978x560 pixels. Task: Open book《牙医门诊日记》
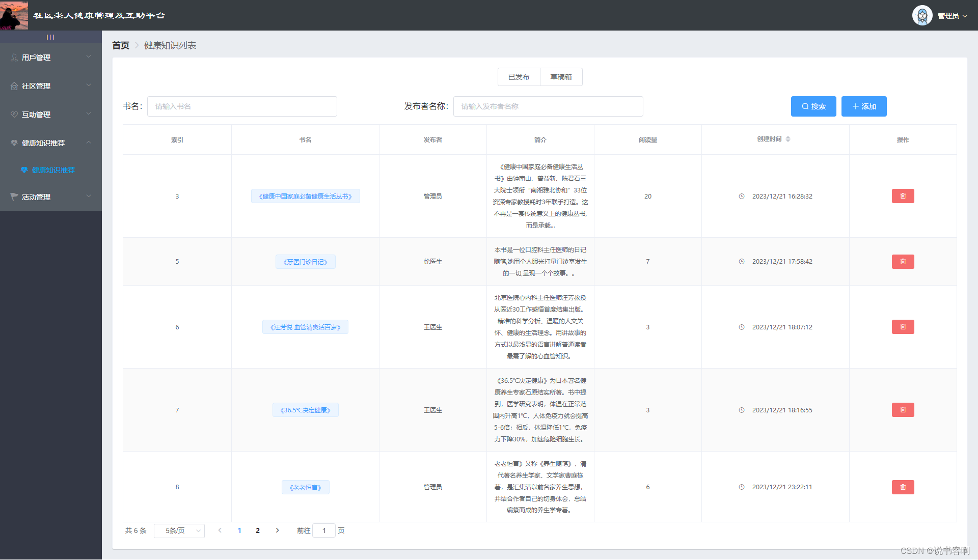[x=305, y=262]
